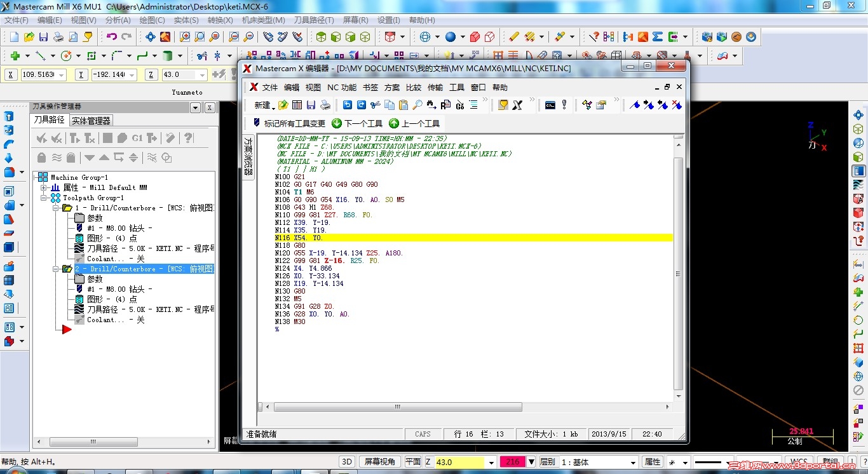Click the red insert arrow in operations tree

tap(67, 329)
